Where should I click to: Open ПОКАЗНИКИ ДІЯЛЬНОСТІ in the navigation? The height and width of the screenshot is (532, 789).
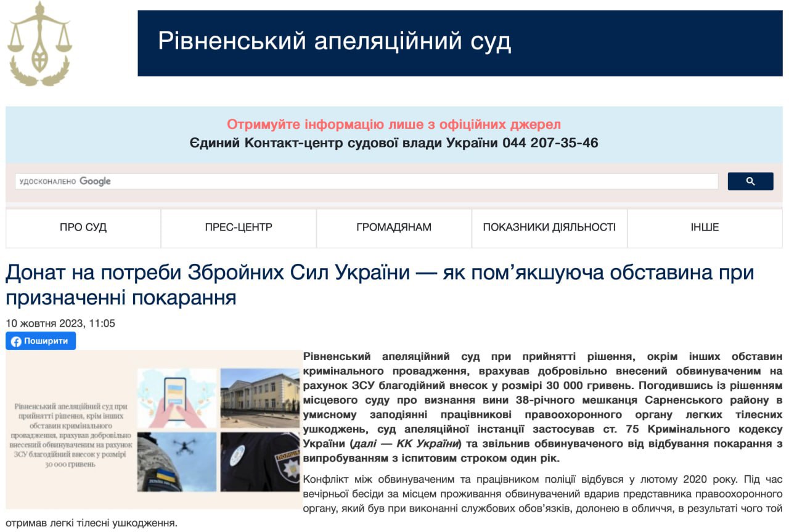point(549,227)
